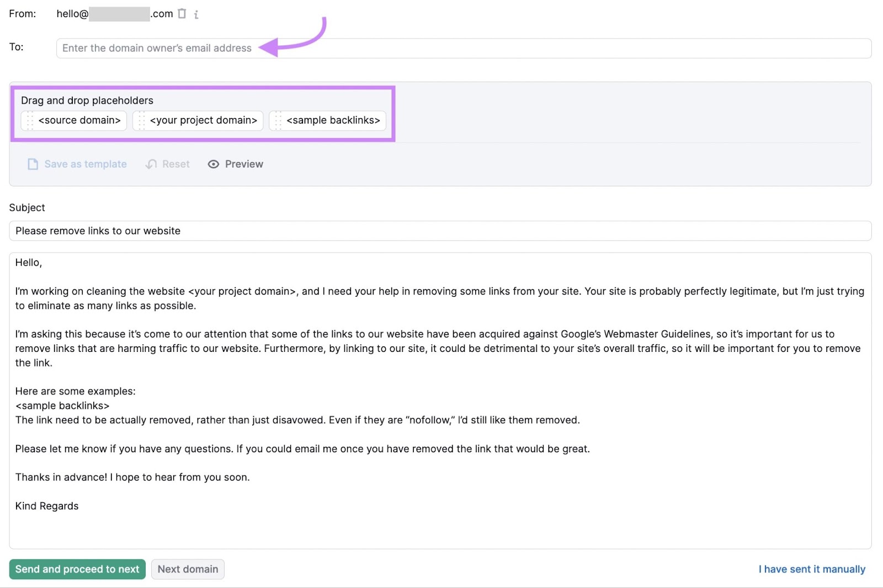The width and height of the screenshot is (883, 588).
Task: Click the "Subject" label
Action: (27, 207)
